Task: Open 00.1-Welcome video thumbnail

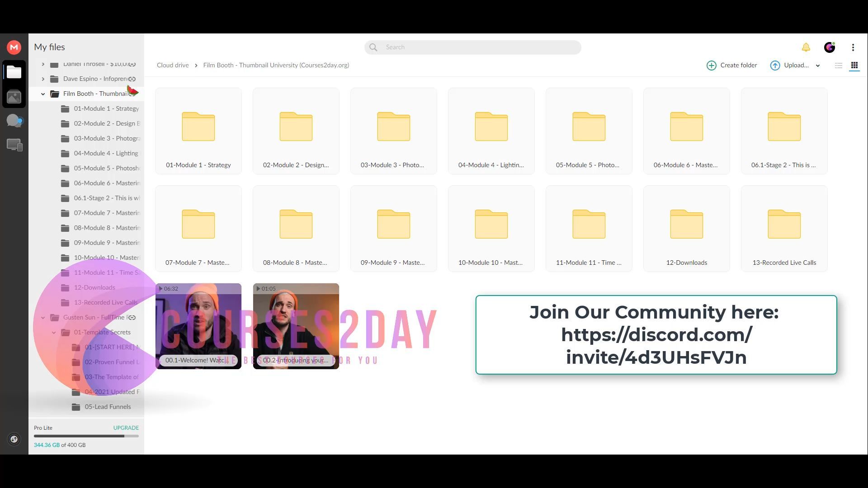Action: (x=198, y=326)
